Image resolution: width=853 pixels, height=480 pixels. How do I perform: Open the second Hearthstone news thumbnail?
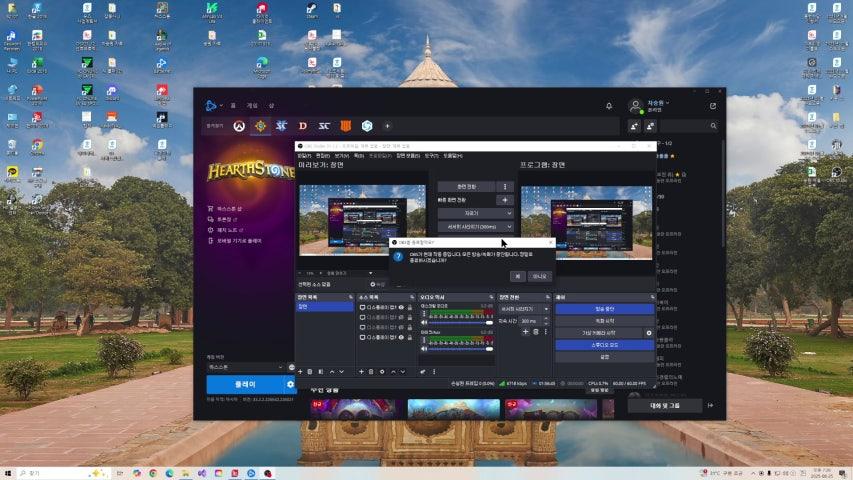click(453, 409)
